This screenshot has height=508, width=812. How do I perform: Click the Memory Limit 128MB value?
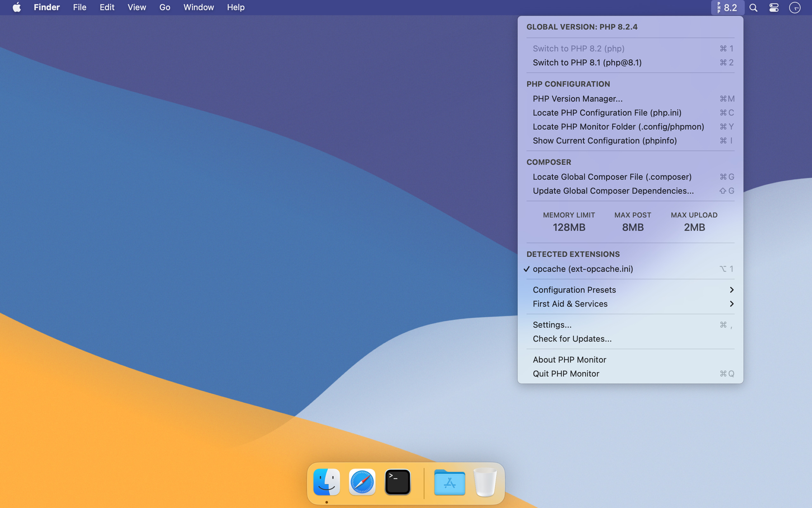pos(569,227)
